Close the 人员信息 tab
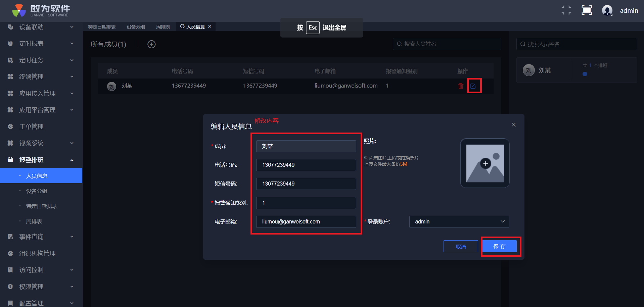Image resolution: width=644 pixels, height=307 pixels. click(210, 27)
